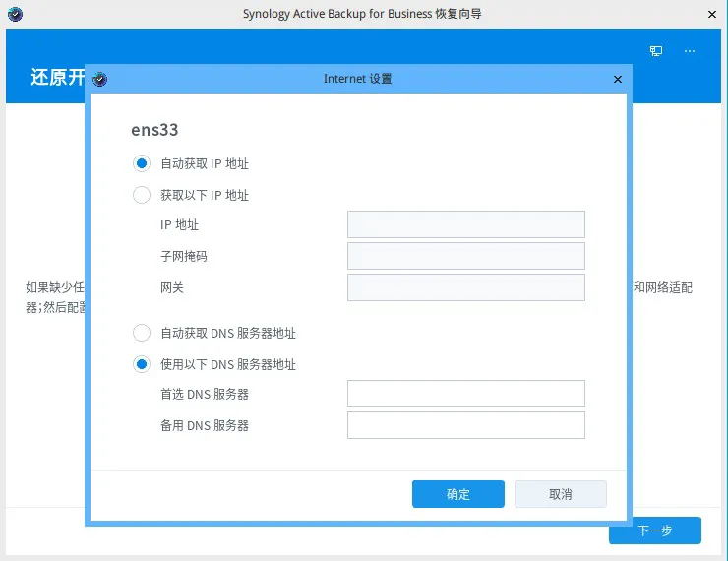Click the 子网掩码 input field

[466, 256]
